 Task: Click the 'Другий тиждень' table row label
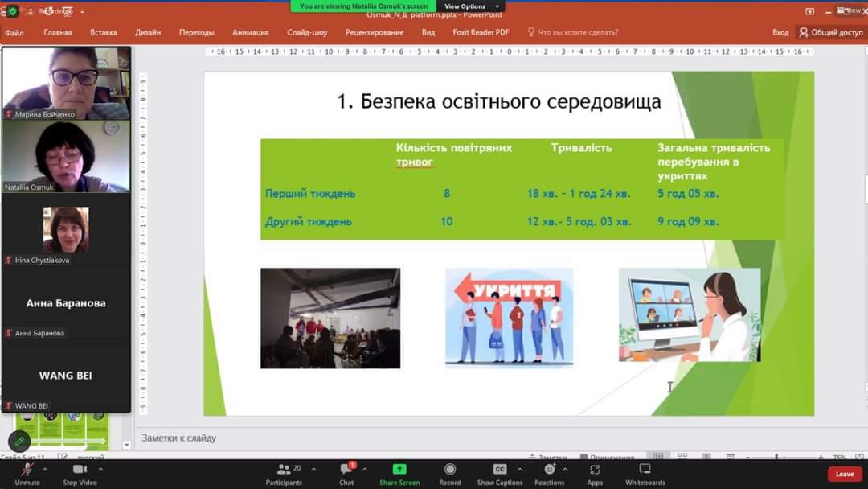pos(308,221)
